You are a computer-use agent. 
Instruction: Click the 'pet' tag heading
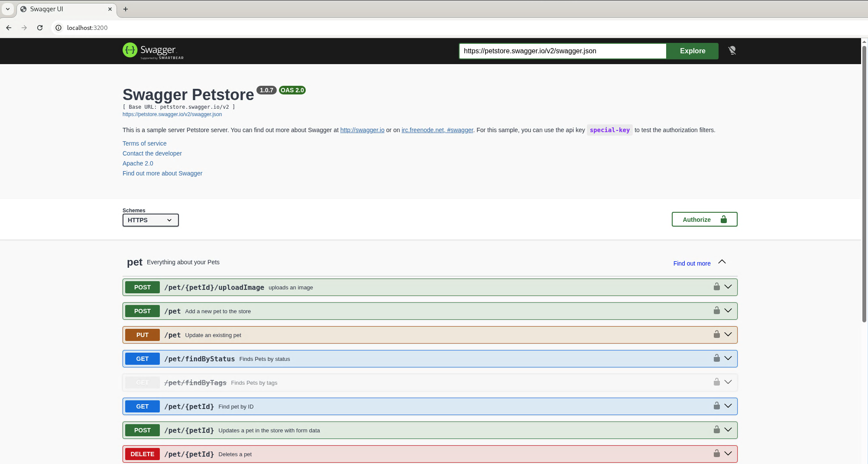click(135, 262)
